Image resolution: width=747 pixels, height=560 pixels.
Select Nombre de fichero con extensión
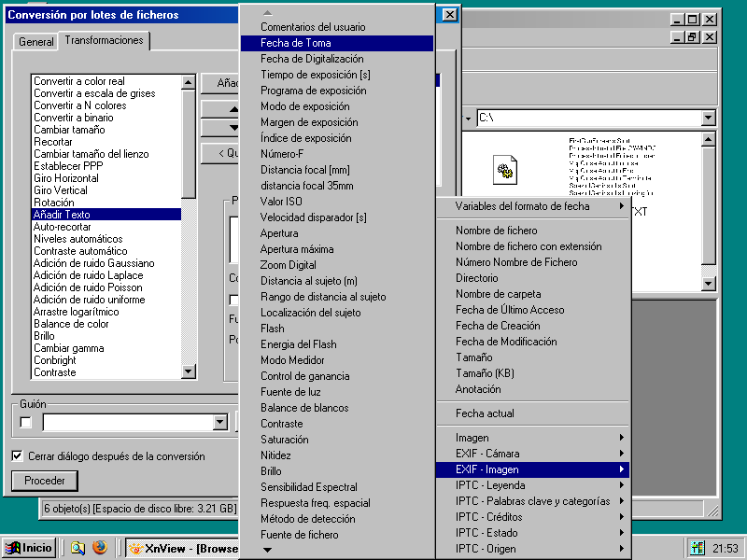point(529,246)
